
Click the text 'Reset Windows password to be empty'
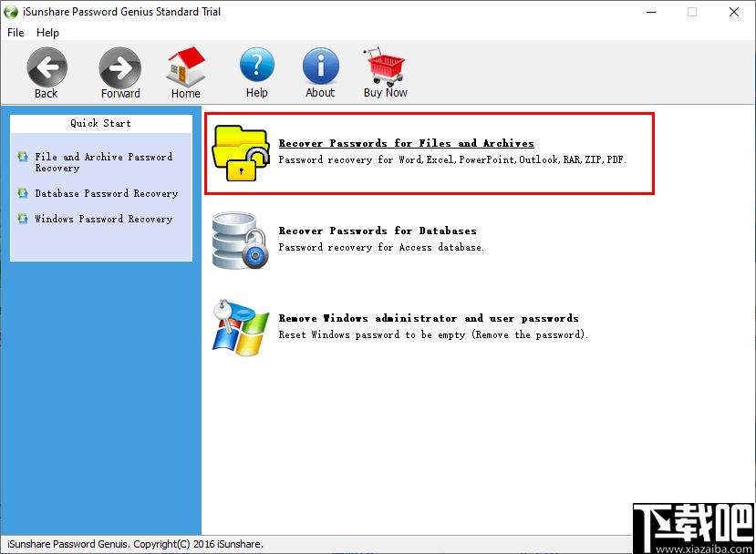click(x=372, y=334)
